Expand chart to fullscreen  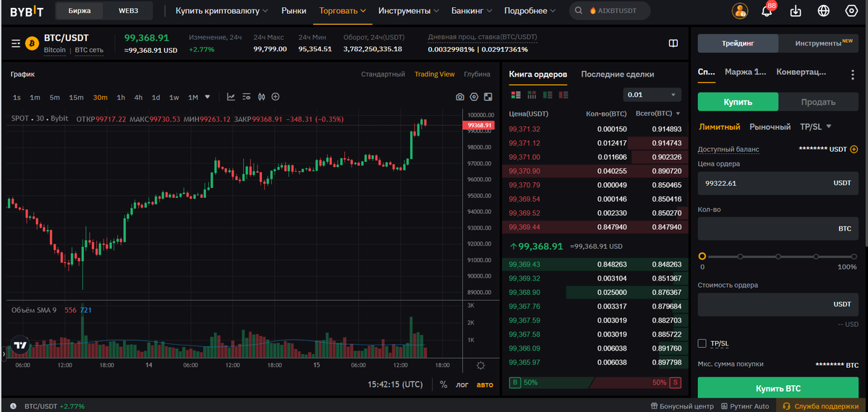click(x=488, y=97)
